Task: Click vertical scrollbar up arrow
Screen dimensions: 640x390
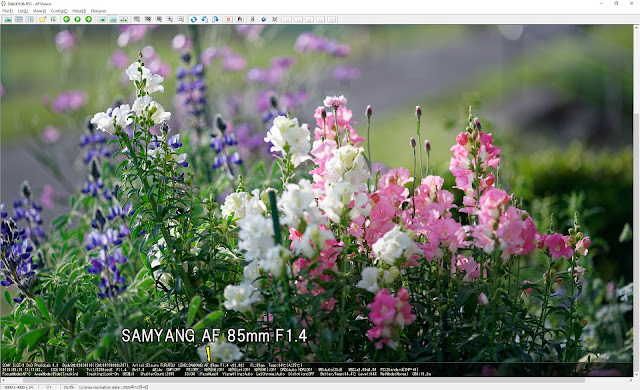Action: point(637,27)
